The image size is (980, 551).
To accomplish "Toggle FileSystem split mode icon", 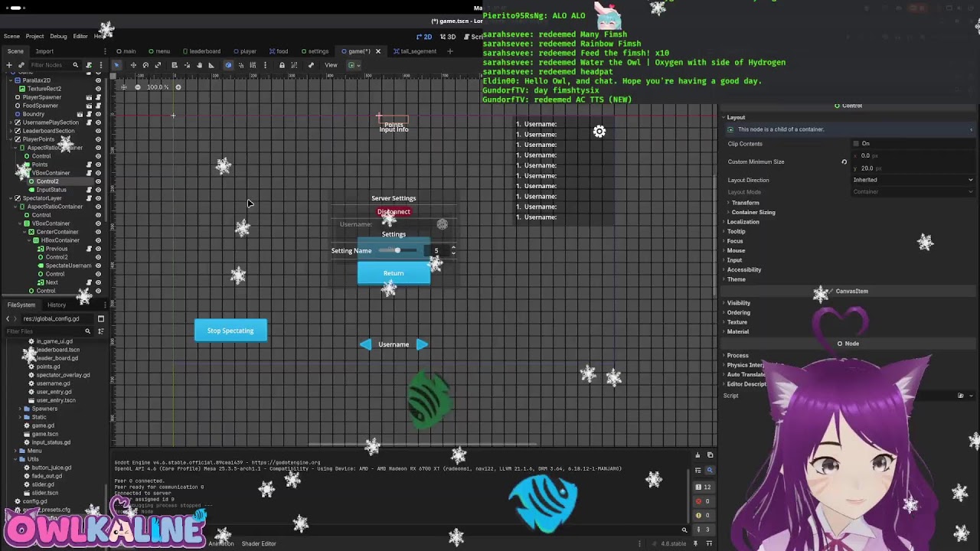I will (x=100, y=318).
